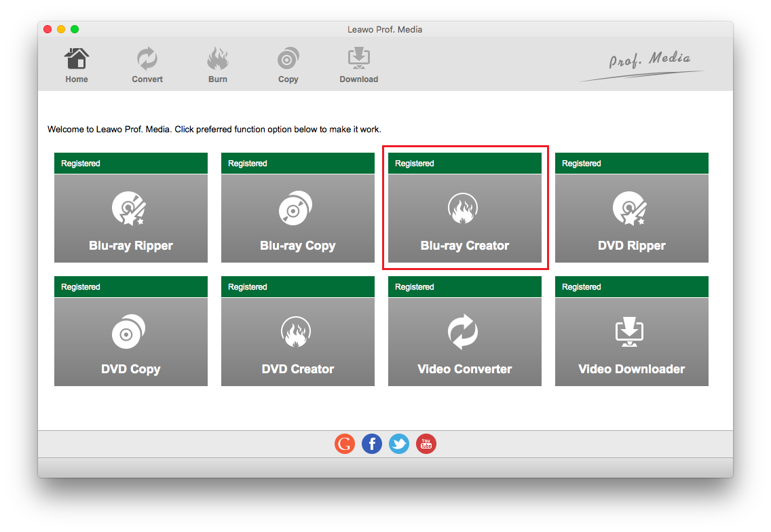771x532 pixels.
Task: Minimize the window with the yellow button
Action: (x=61, y=29)
